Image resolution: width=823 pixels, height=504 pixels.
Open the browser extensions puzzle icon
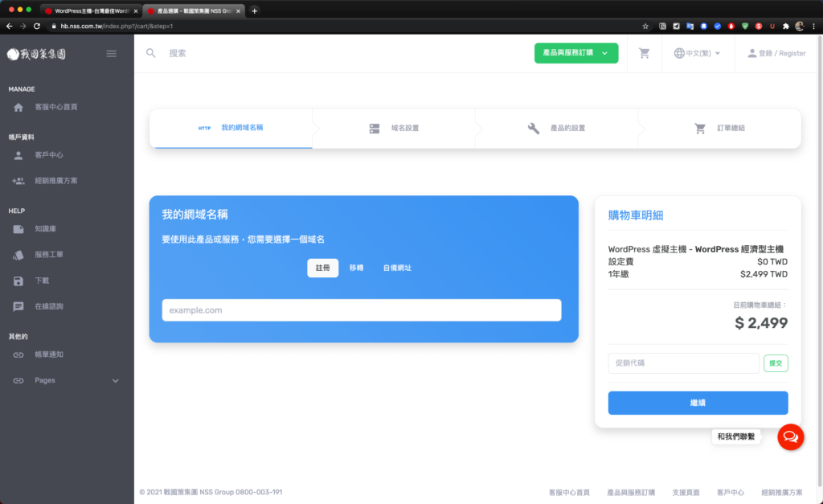click(786, 26)
